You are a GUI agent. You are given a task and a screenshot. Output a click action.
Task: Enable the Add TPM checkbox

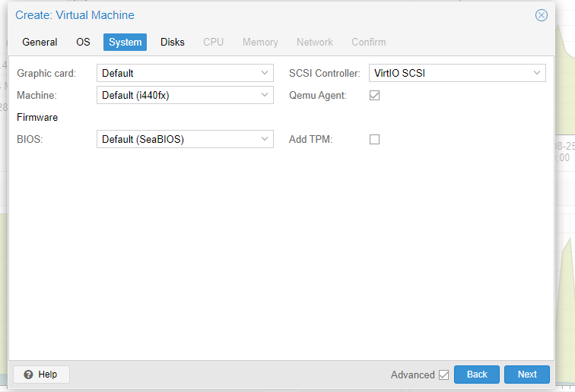(374, 140)
